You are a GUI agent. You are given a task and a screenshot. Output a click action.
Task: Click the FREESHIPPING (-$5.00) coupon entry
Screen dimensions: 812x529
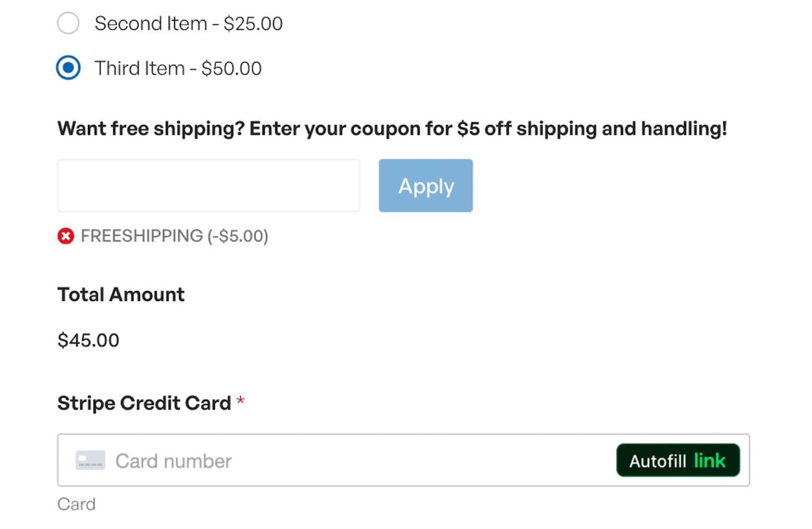[174, 236]
